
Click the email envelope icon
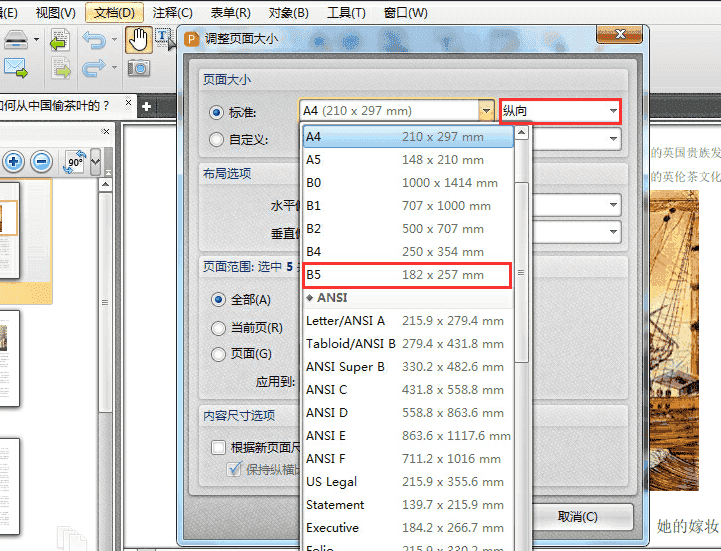pos(15,68)
